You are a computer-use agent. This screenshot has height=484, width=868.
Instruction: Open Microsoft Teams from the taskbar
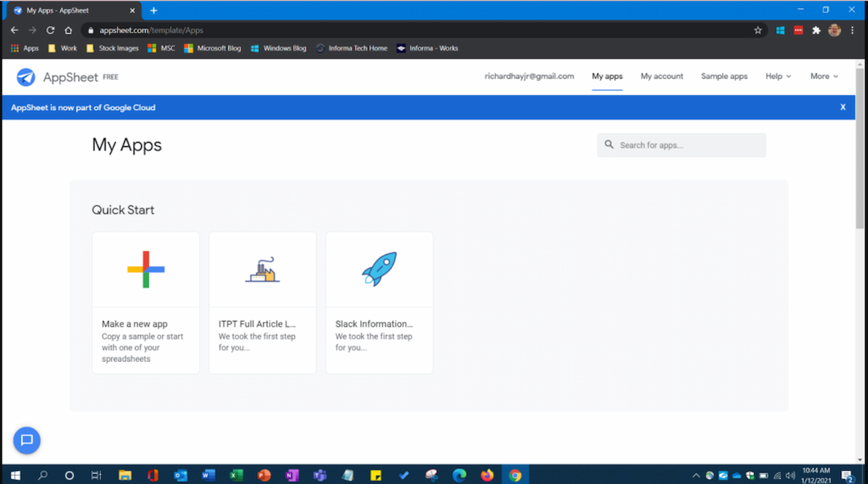(320, 475)
